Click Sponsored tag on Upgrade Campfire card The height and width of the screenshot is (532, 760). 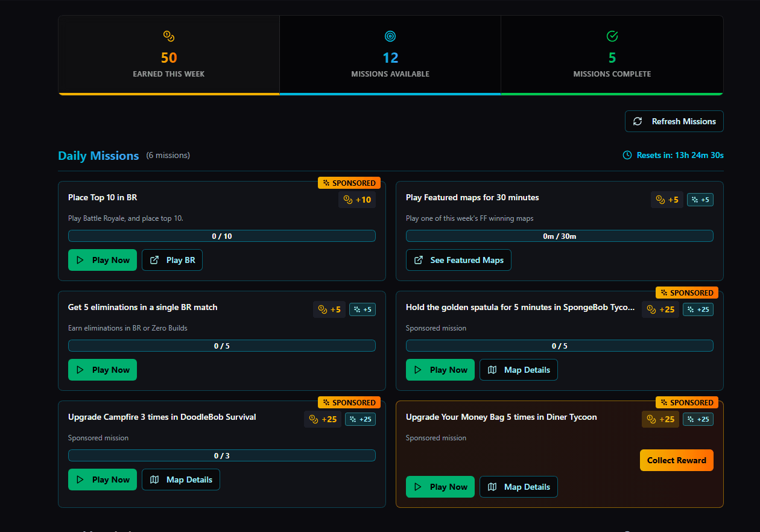(349, 402)
